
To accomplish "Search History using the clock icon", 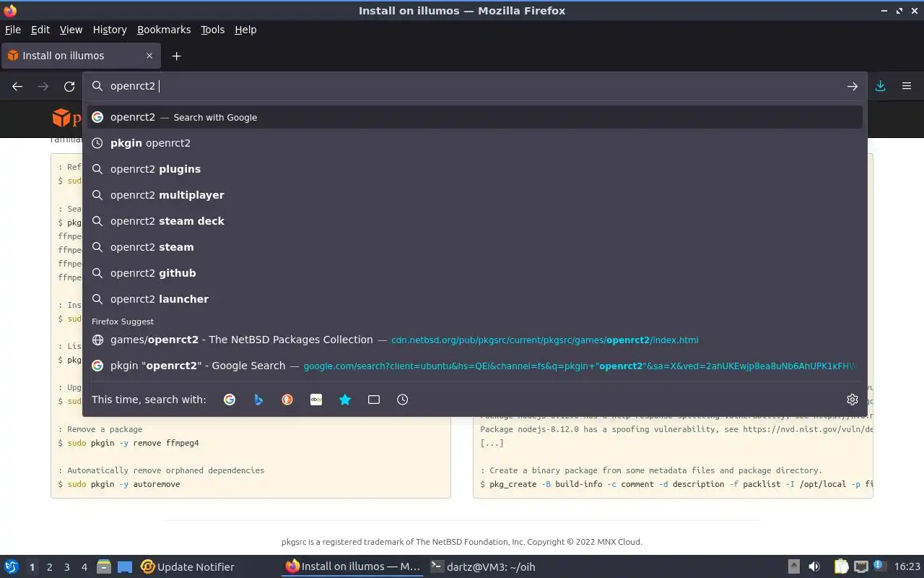I will pos(403,400).
